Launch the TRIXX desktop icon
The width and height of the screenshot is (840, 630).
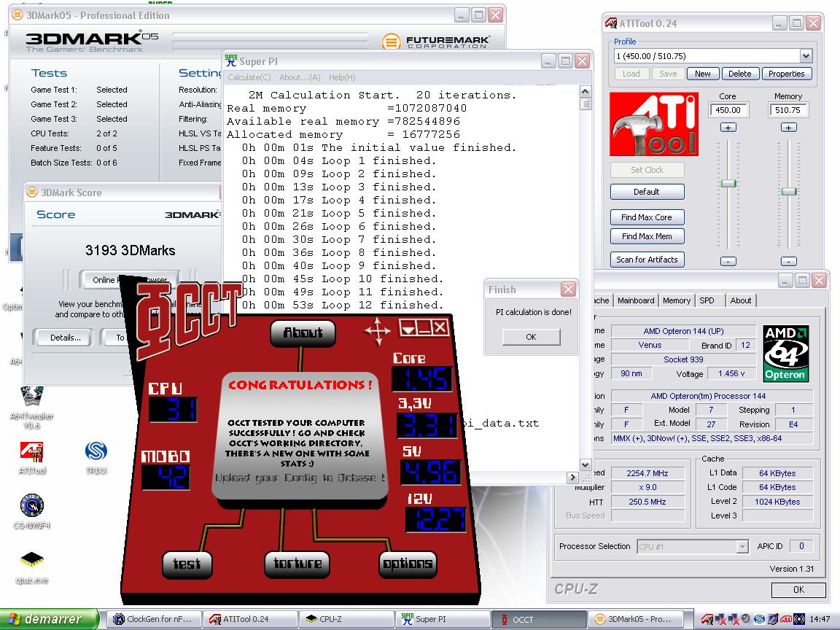[x=96, y=451]
